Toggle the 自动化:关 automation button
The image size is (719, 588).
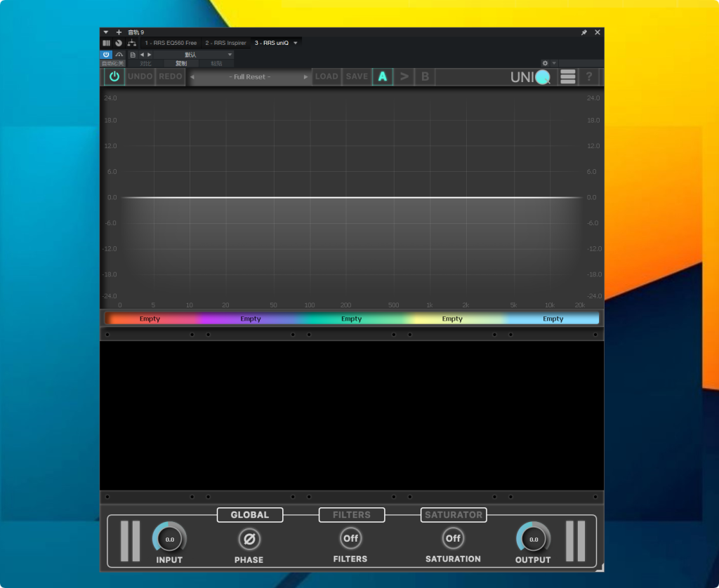point(112,63)
